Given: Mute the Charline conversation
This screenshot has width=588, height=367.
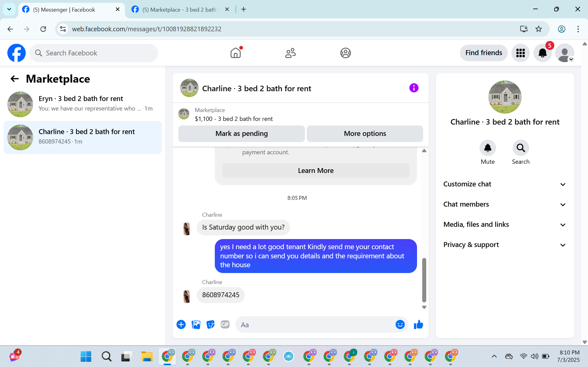Looking at the screenshot, I should tap(487, 148).
